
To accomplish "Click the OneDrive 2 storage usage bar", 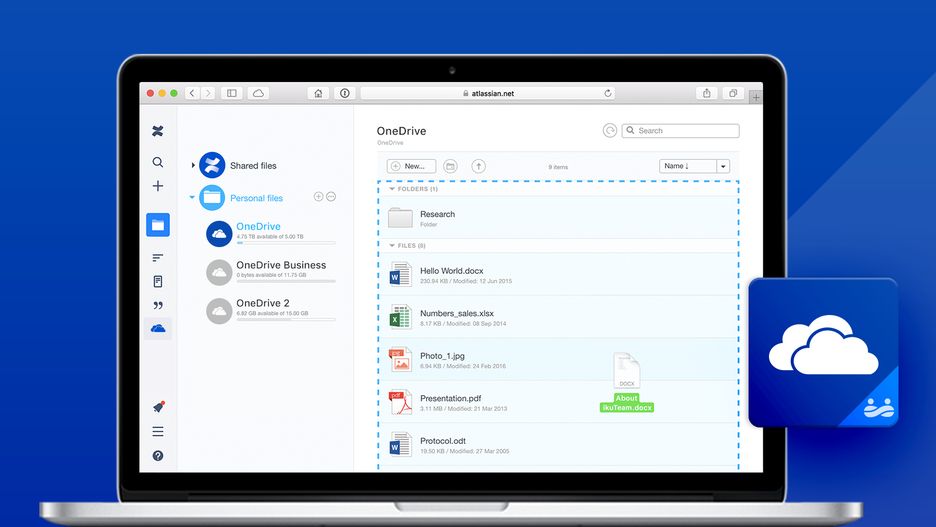I will pos(286,319).
